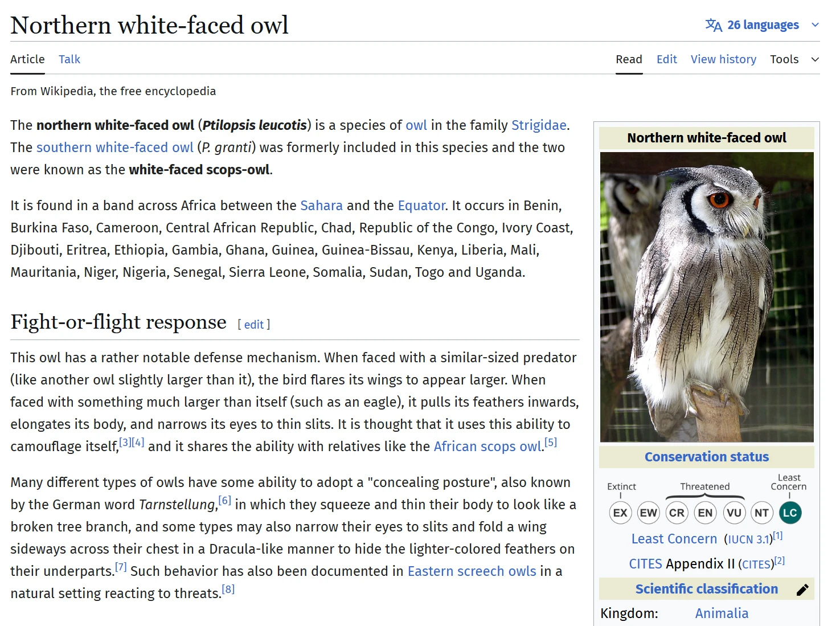Open the chevron next to Tools

point(815,59)
